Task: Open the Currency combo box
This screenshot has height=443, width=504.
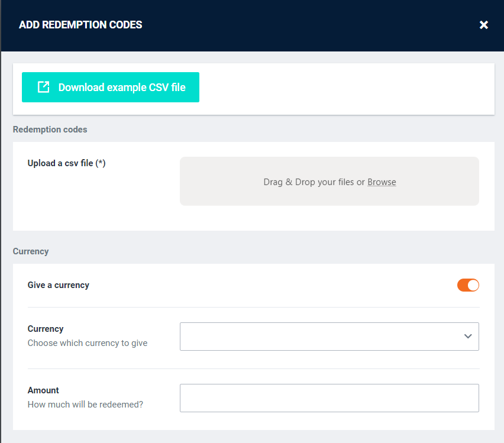Action: [x=319, y=337]
